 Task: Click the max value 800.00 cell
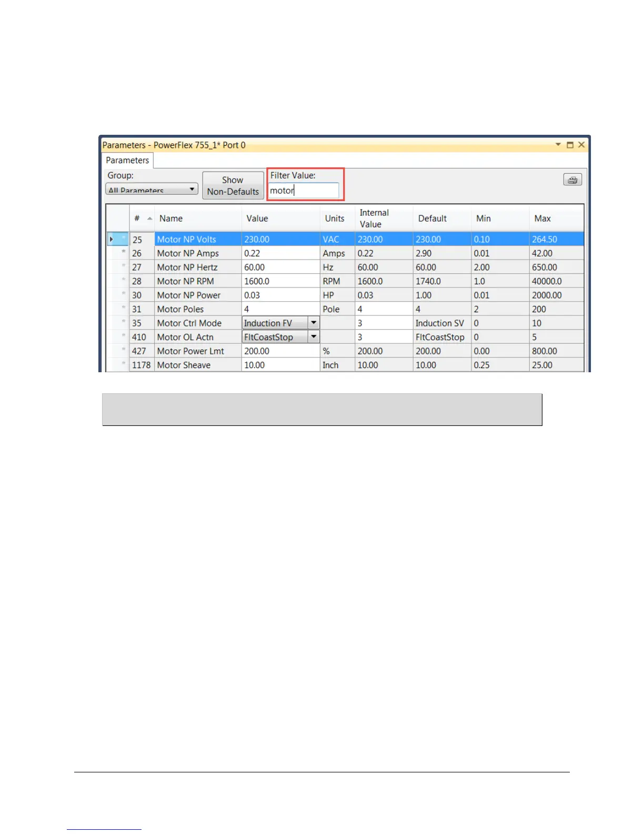click(x=557, y=351)
